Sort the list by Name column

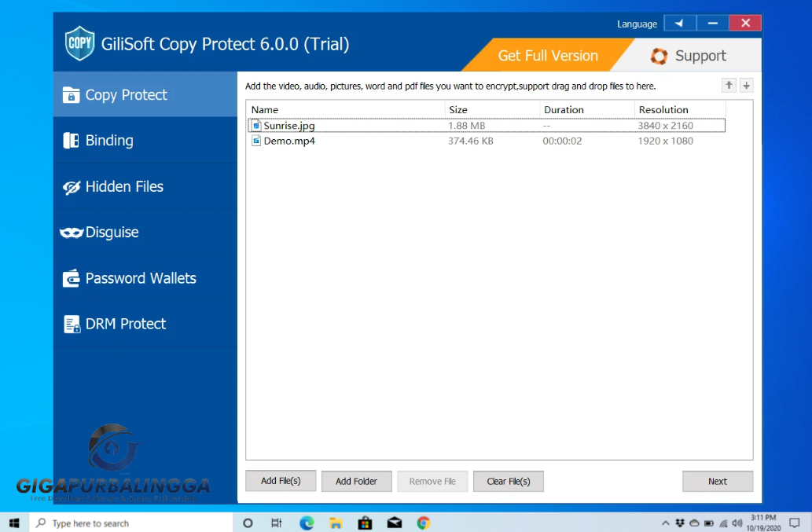click(345, 110)
